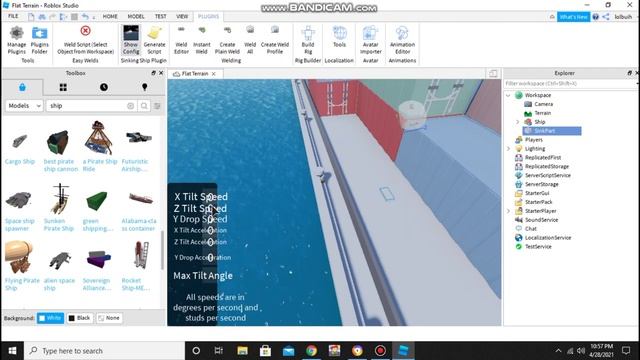Switch to the TEST ribbon tab
The image size is (640, 360).
(x=160, y=16)
